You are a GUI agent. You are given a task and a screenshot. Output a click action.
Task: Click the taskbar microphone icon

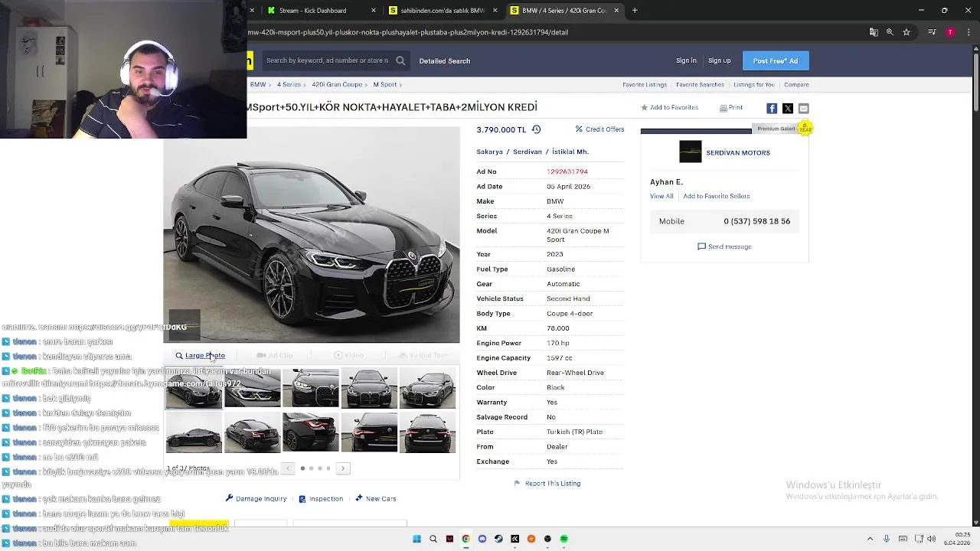click(887, 539)
